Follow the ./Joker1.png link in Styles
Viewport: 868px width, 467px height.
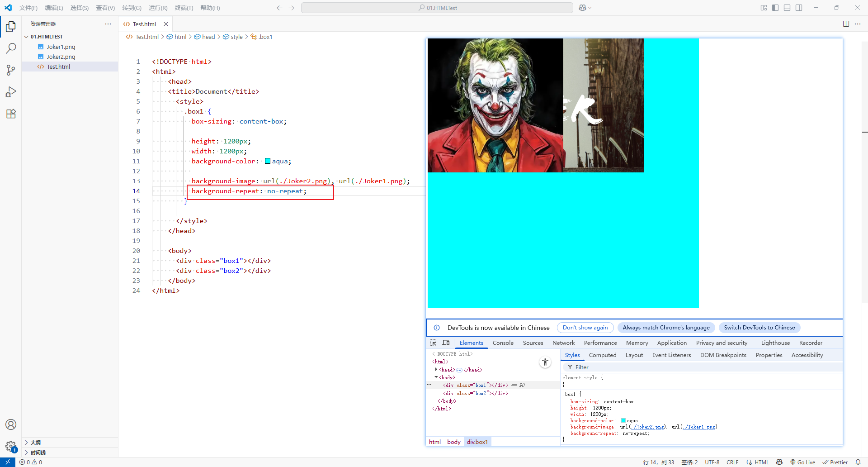pyautogui.click(x=699, y=427)
